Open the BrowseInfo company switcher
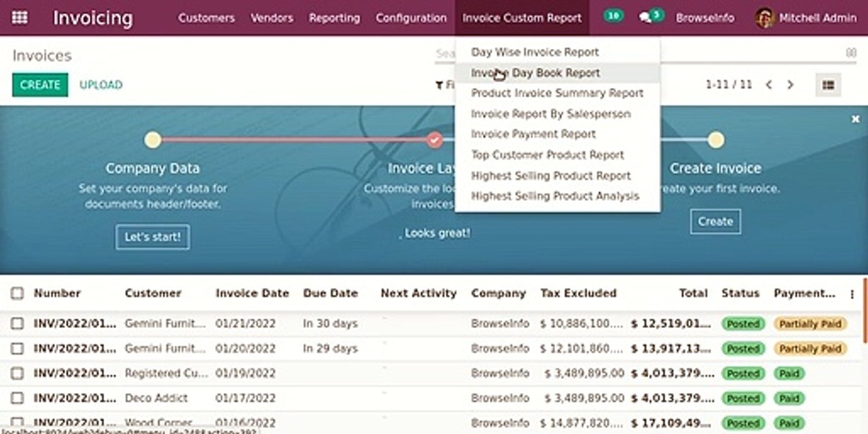 [x=705, y=18]
